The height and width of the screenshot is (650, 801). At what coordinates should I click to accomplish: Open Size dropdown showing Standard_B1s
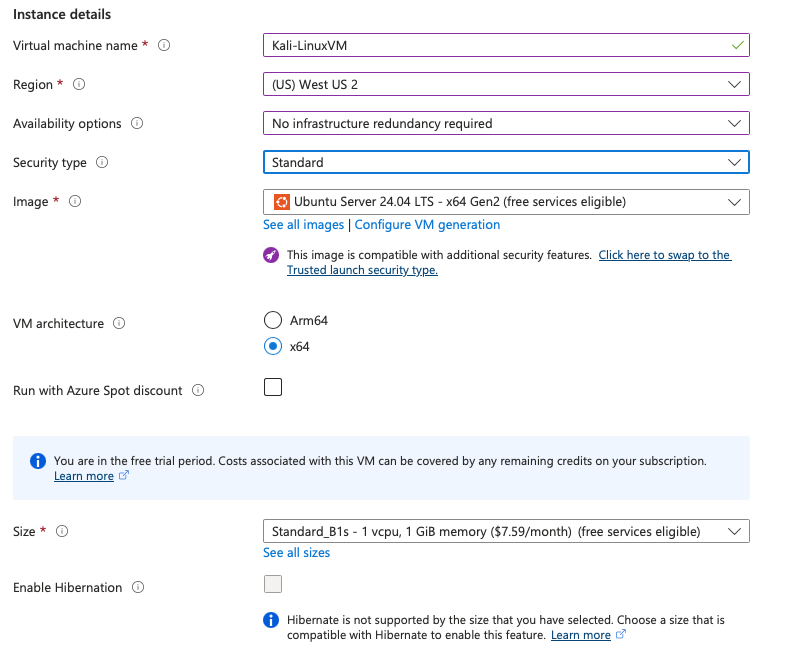(x=506, y=531)
